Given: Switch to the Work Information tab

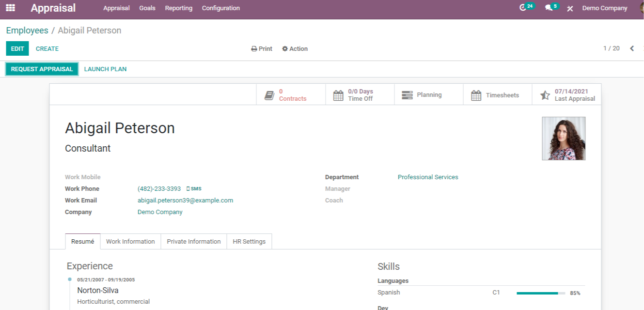Looking at the screenshot, I should coord(130,242).
